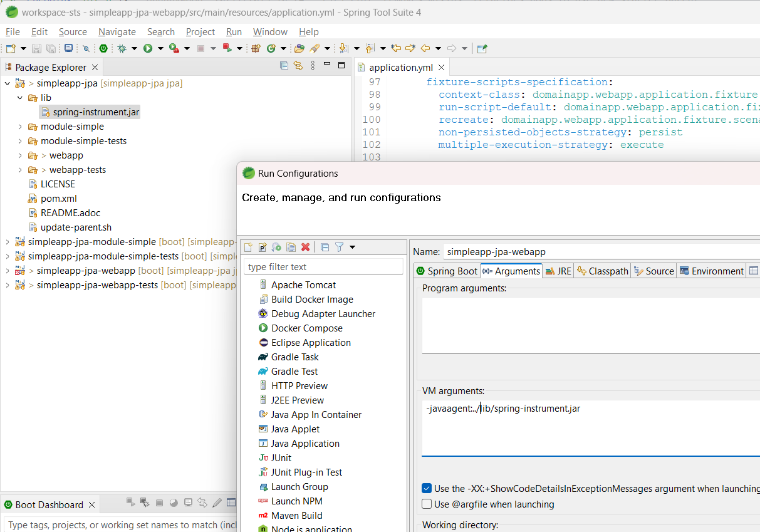Click the Debug bug toolbar icon

(122, 48)
